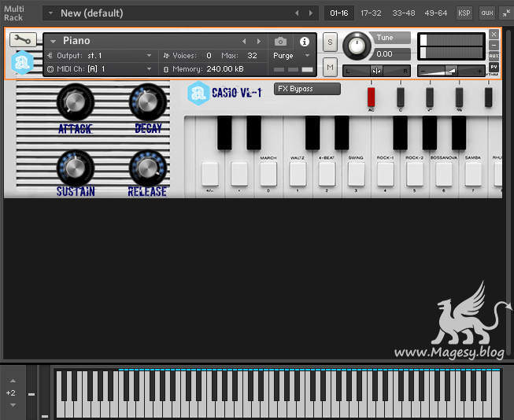Show instrument info with the i icon
Viewport: 514px width, 420px height.
pos(304,42)
